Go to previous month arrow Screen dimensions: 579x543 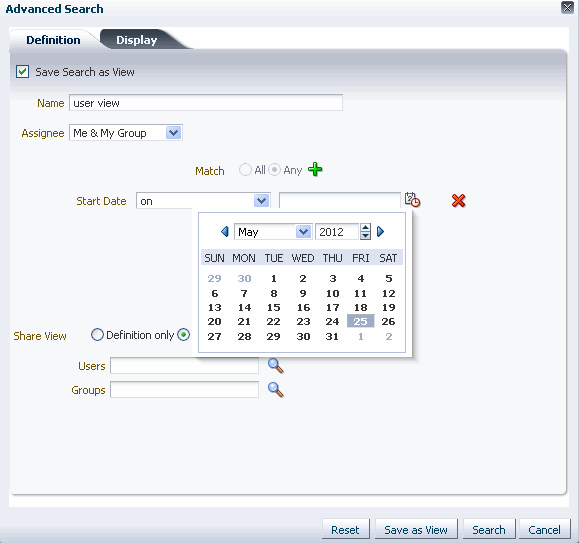click(225, 232)
